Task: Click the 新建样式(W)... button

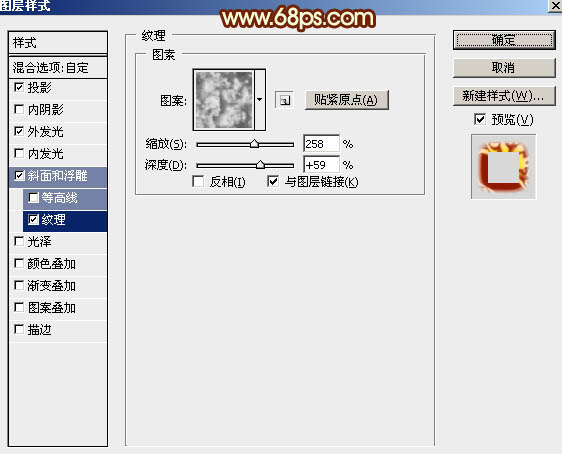Action: click(x=504, y=96)
